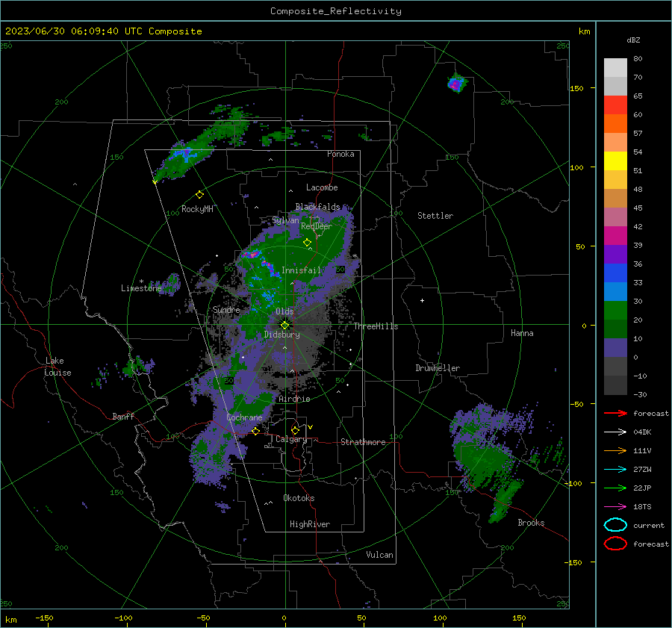The height and width of the screenshot is (628, 672).
Task: Select the slate purple 10-0 dBZ swatch
Action: click(615, 347)
